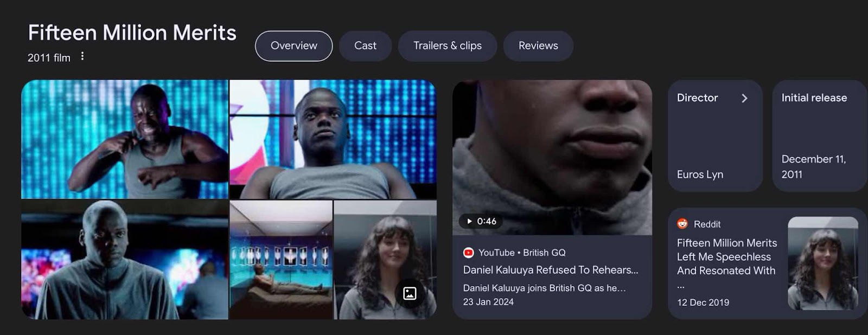Switch to the Cast tab

(x=365, y=46)
